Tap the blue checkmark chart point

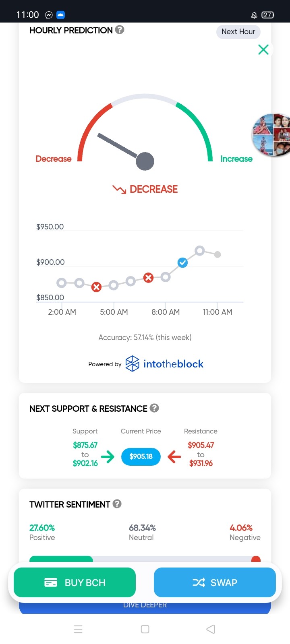pyautogui.click(x=182, y=263)
